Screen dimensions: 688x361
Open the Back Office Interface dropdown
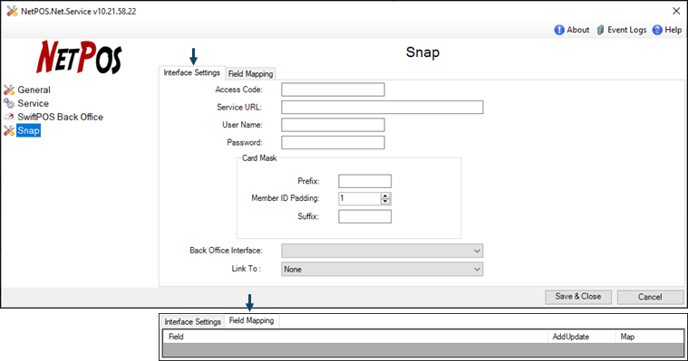pyautogui.click(x=382, y=251)
